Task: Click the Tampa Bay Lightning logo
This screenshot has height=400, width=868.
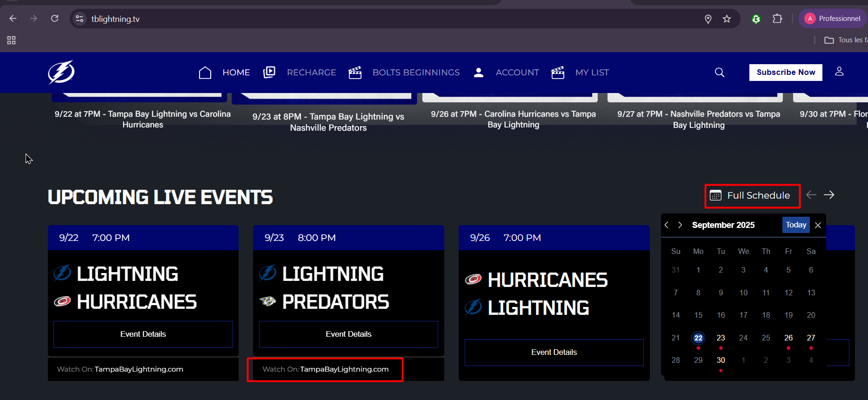Action: [61, 72]
